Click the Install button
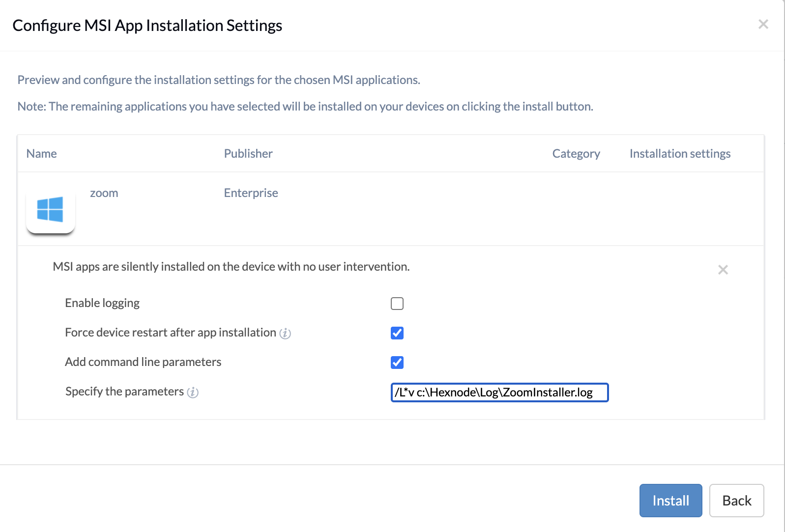 [670, 501]
